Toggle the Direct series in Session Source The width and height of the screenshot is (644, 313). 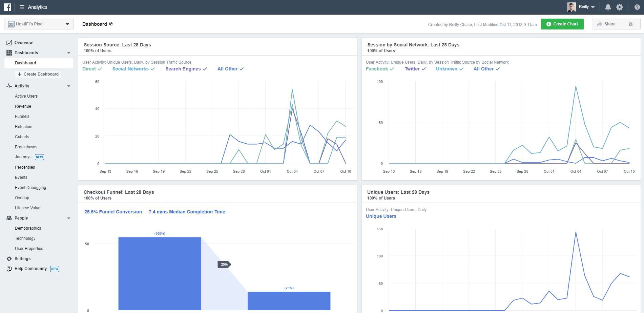click(x=92, y=69)
